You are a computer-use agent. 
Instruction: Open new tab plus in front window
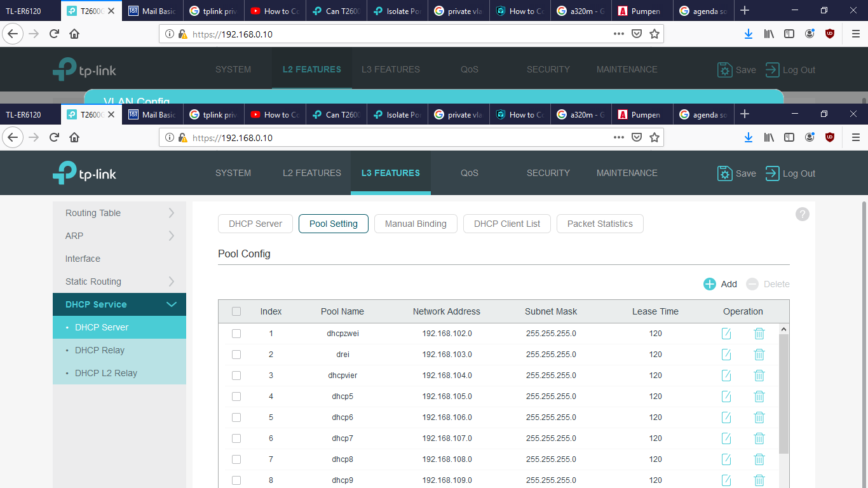745,114
